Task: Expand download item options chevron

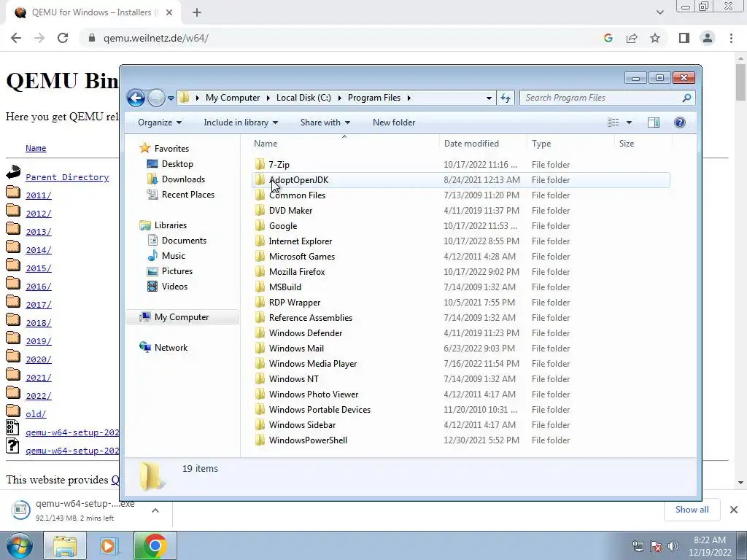Action: pos(155,510)
